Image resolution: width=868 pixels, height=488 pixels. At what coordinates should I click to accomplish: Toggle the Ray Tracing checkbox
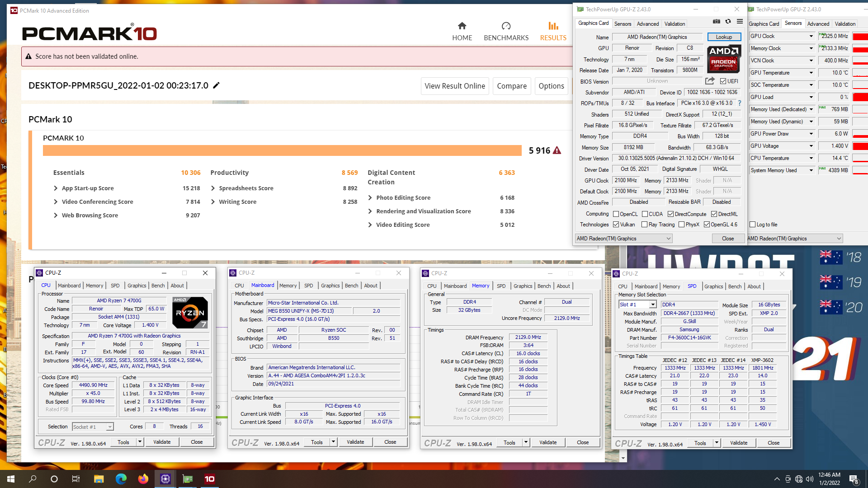644,225
